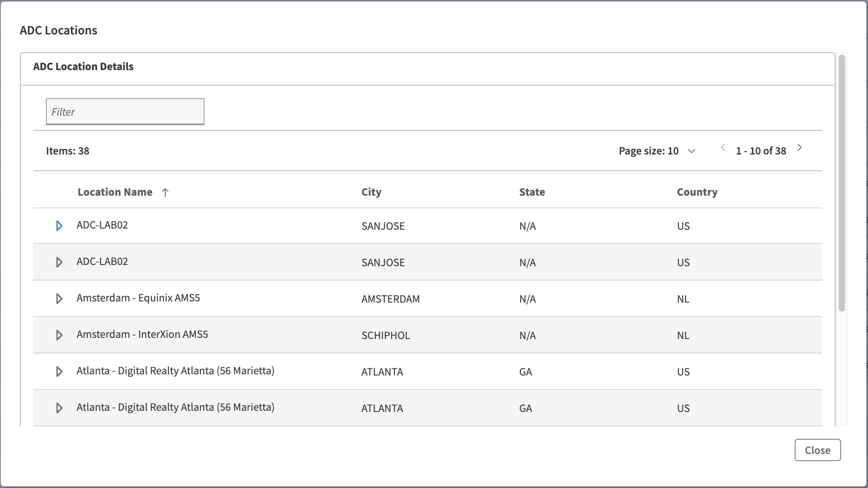Sort by the City column header

point(371,192)
